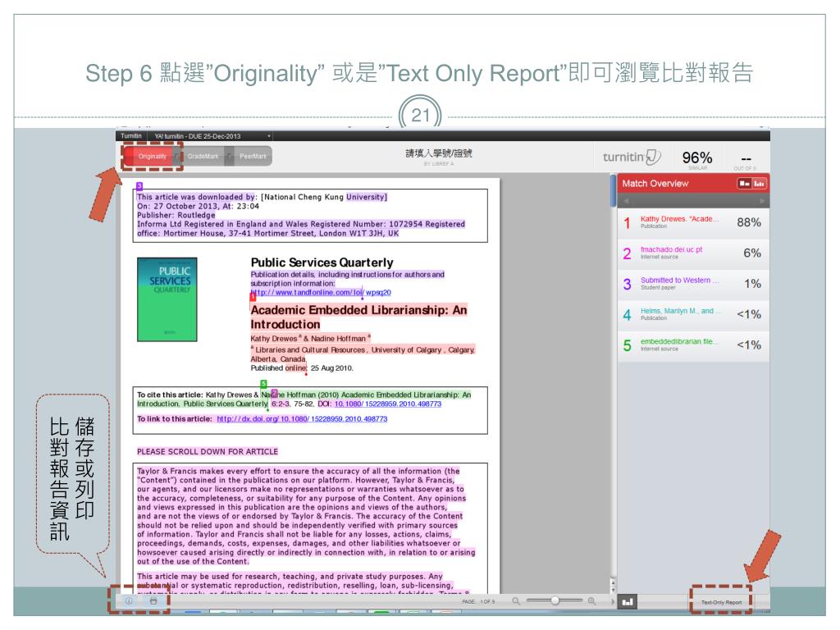Select match 2 fmachado.dei.uc.pt source
840x630 pixels.
693,253
